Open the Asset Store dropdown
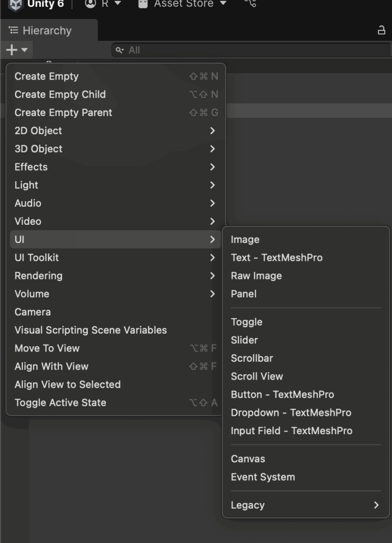Image resolution: width=392 pixels, height=543 pixels. coord(182,4)
